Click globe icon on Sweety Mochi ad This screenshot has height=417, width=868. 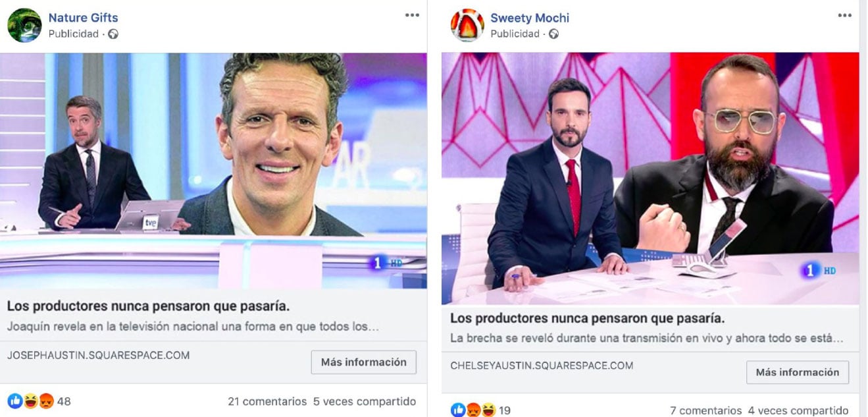553,34
